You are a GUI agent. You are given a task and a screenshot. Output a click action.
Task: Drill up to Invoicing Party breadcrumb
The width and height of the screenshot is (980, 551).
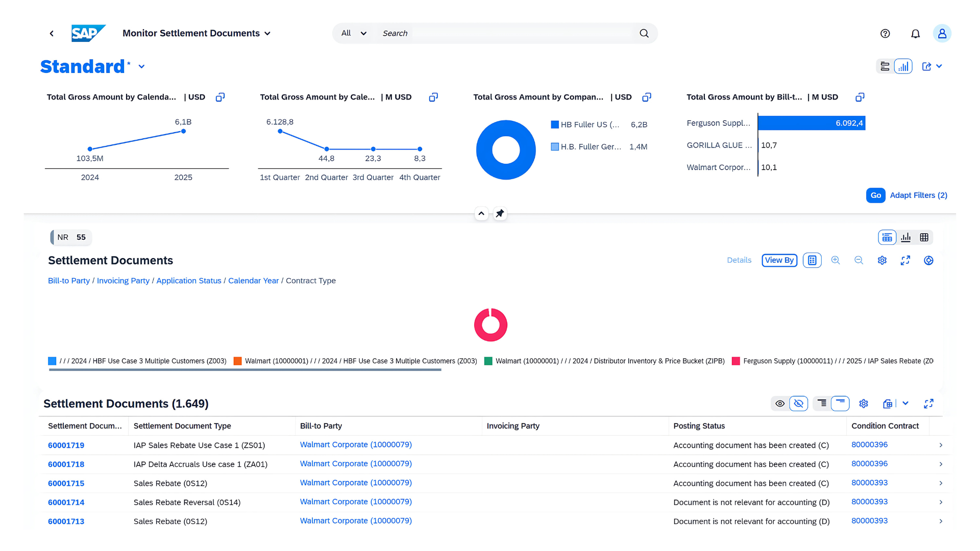coord(123,281)
